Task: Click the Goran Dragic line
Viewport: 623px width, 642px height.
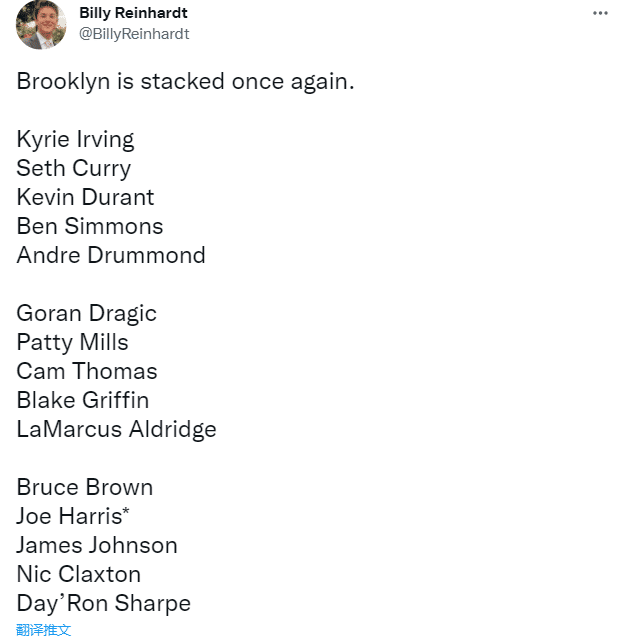Action: 86,313
